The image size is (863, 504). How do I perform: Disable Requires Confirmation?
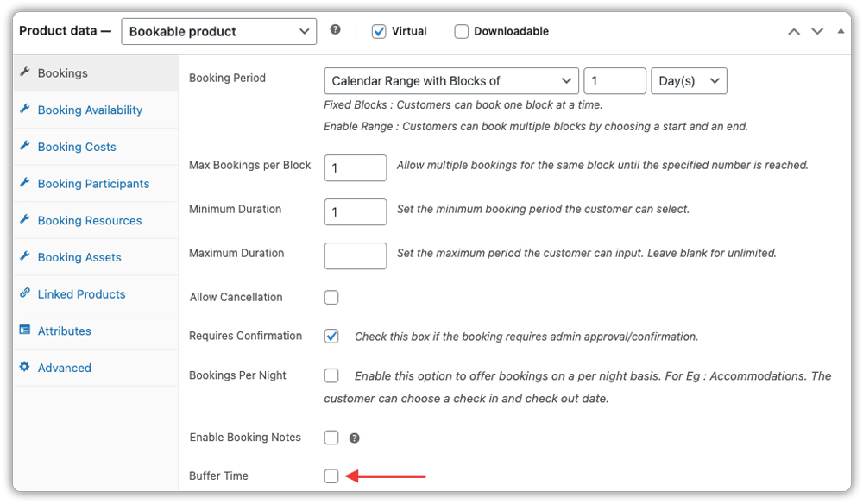331,337
